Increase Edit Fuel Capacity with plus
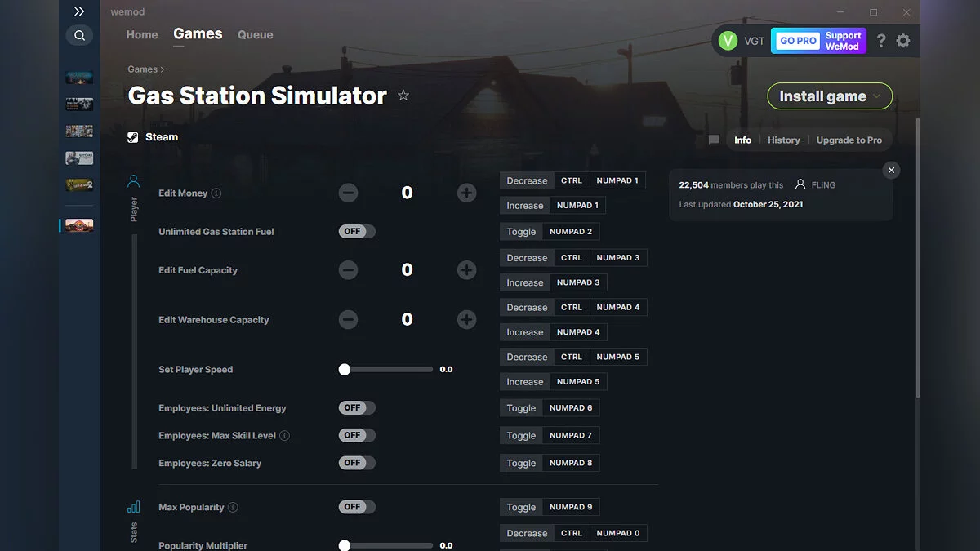This screenshot has width=980, height=551. pyautogui.click(x=466, y=270)
